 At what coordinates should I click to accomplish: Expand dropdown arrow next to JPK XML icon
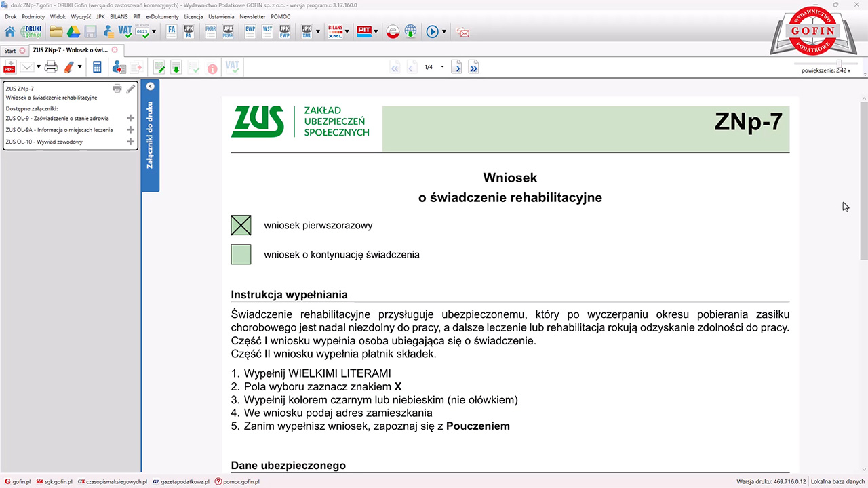tap(318, 31)
